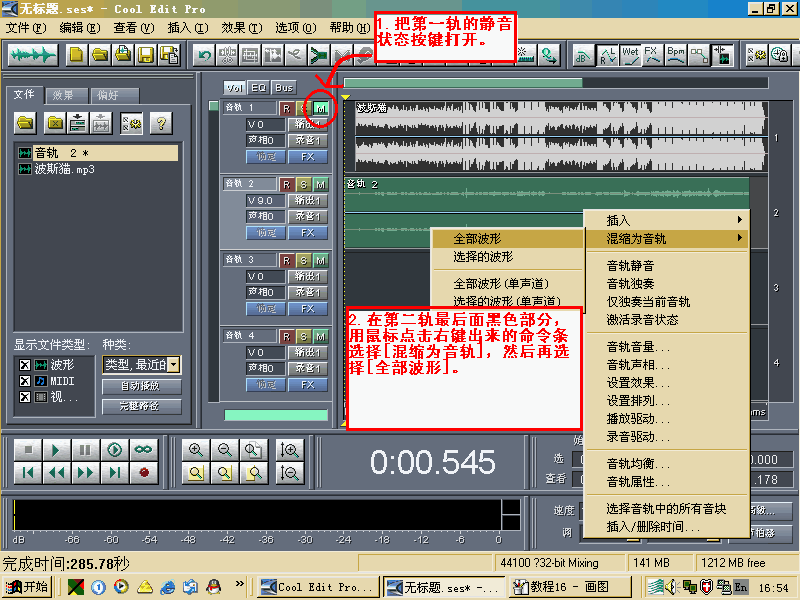Click the fast forward double-arrow button
Image resolution: width=800 pixels, height=600 pixels.
point(86,473)
